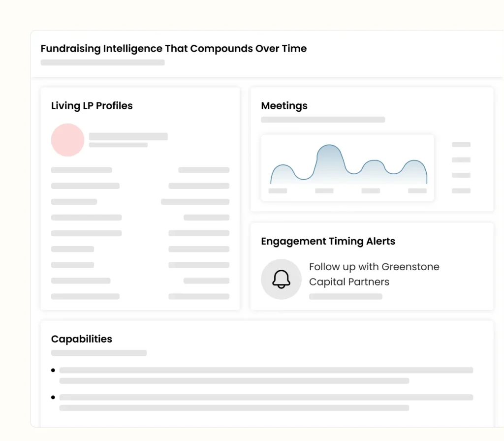Click the "Meetings" card heading
504x441 pixels.
click(x=284, y=106)
